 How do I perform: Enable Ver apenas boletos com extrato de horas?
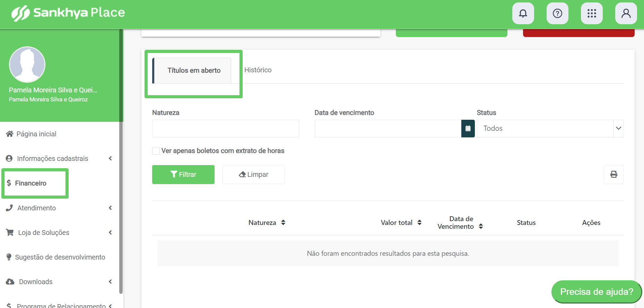156,151
